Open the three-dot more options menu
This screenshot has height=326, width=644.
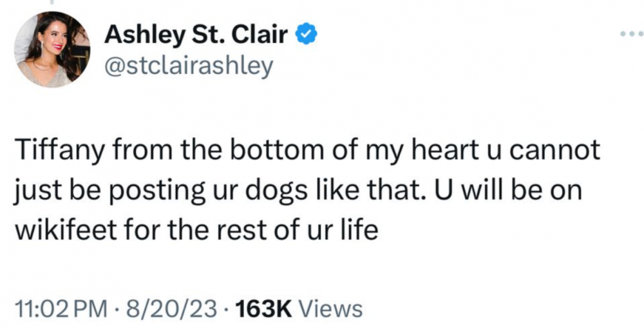630,33
